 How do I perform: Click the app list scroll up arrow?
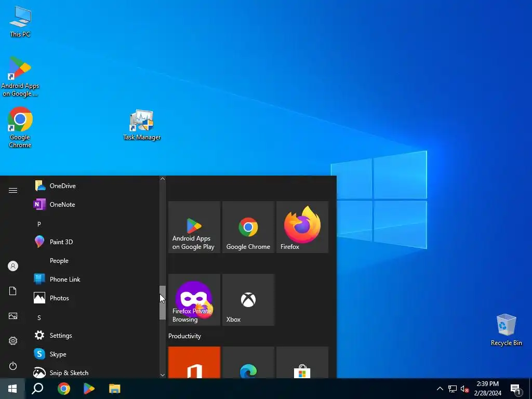[x=163, y=179]
